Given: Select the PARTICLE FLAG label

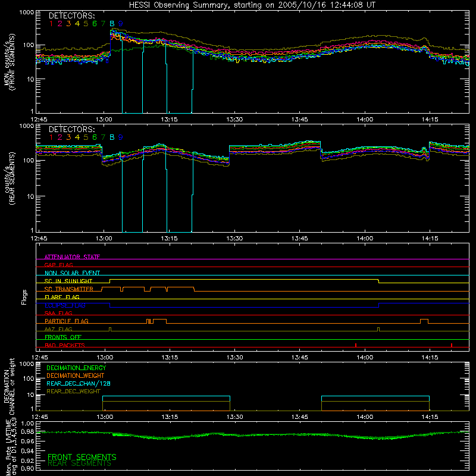Looking at the screenshot, I should (67, 321).
